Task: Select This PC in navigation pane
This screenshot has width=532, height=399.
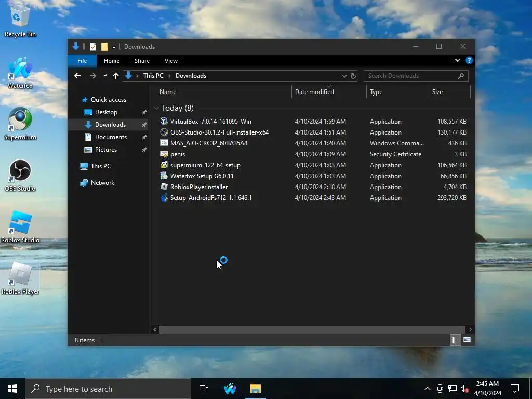Action: [x=96, y=166]
